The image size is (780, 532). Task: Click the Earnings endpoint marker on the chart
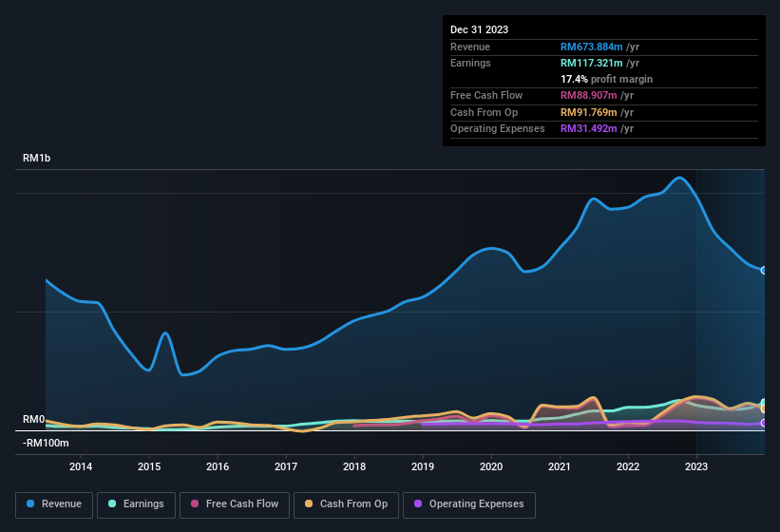pos(764,402)
